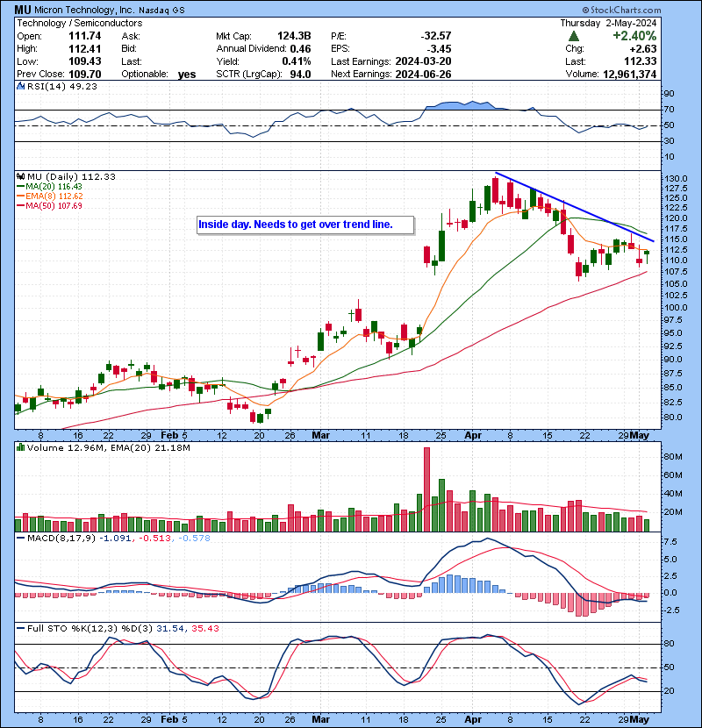702x728 pixels.
Task: Click the 7.5 label on the MACD axis
Action: [670, 542]
